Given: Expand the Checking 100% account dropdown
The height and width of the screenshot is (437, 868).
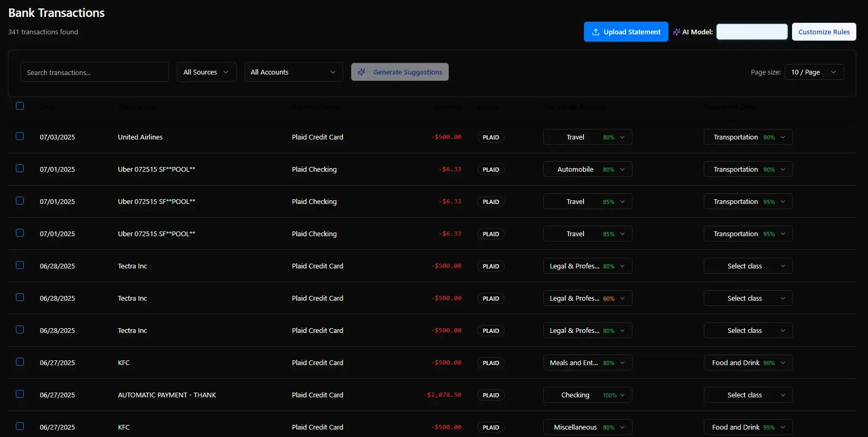Looking at the screenshot, I should tap(587, 395).
